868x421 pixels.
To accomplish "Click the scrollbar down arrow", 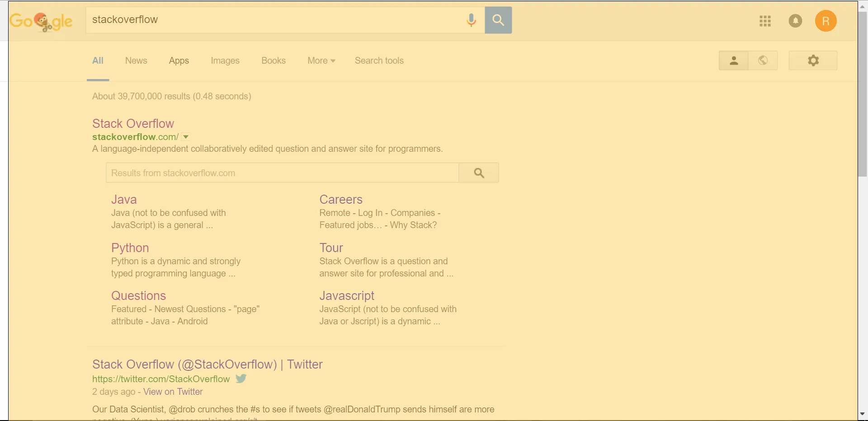I will (x=863, y=414).
